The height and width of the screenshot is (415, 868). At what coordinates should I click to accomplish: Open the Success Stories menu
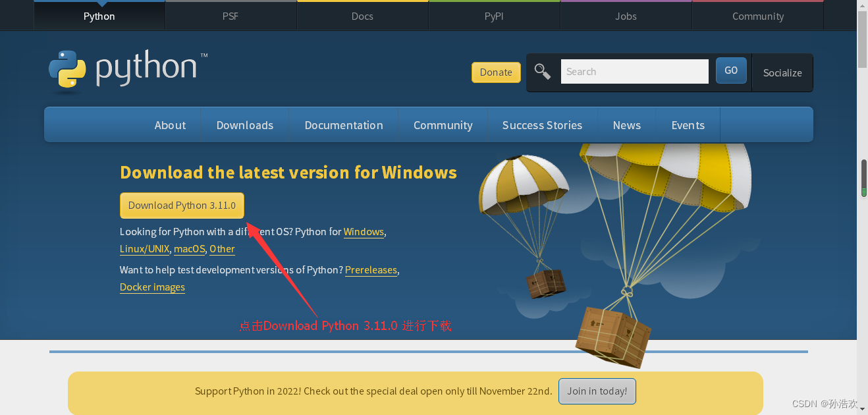coord(542,125)
